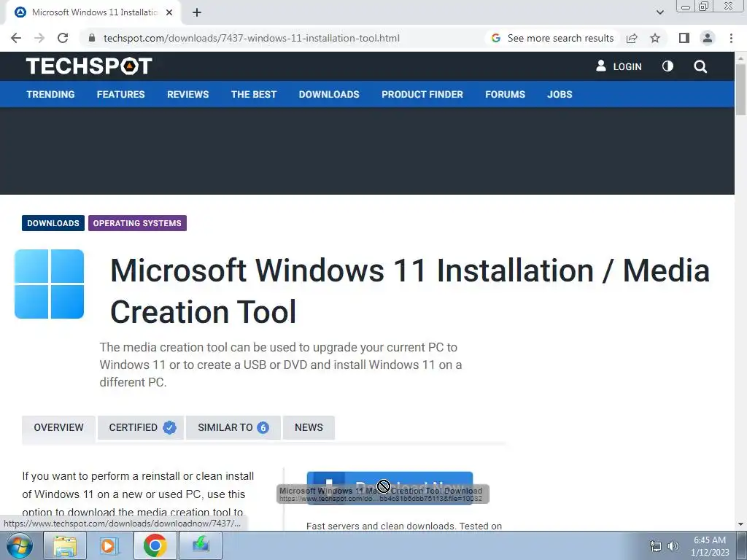The width and height of the screenshot is (747, 560).
Task: Open the FORUMS nav link
Action: pos(505,94)
